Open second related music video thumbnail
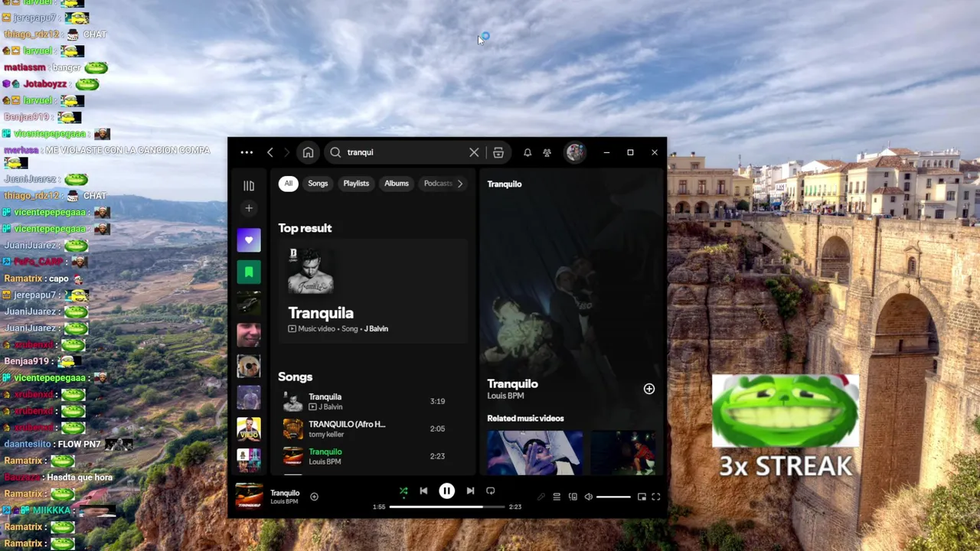Screen dimensions: 980x551 pos(622,452)
